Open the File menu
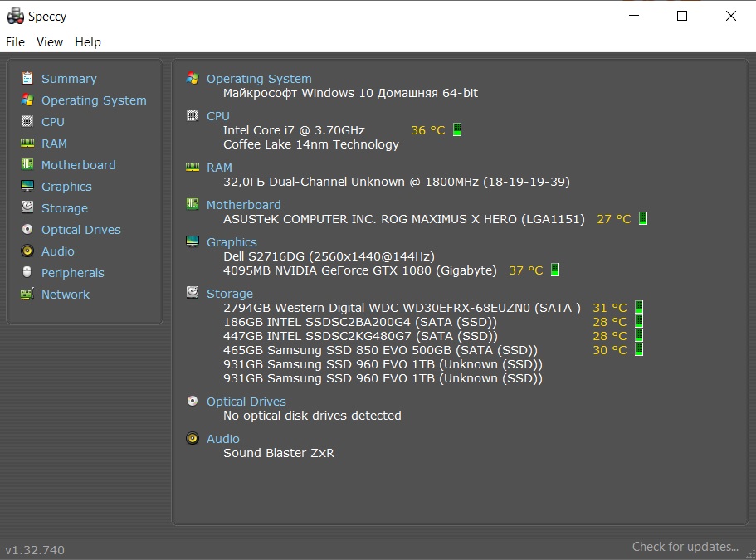The height and width of the screenshot is (560, 756). (x=15, y=42)
